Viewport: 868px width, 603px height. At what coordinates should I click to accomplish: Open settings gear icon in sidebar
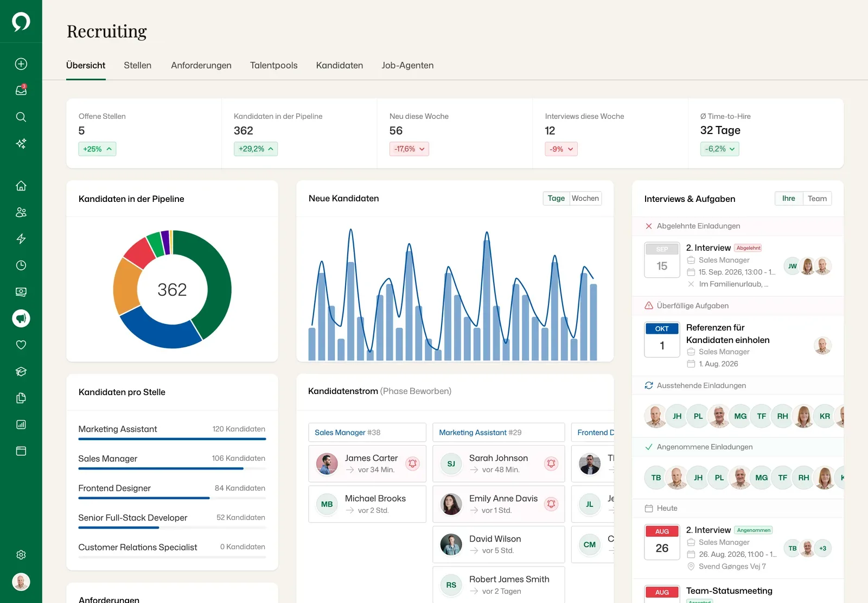tap(21, 555)
